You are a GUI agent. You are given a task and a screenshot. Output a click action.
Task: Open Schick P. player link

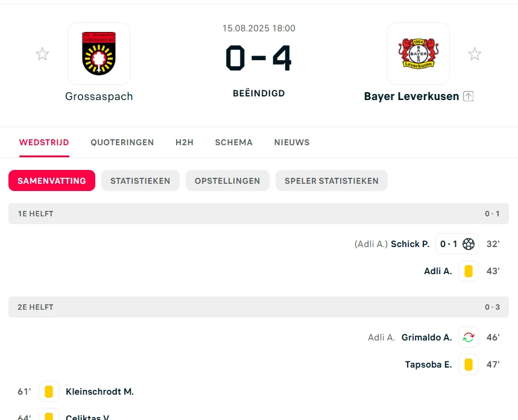tap(410, 244)
